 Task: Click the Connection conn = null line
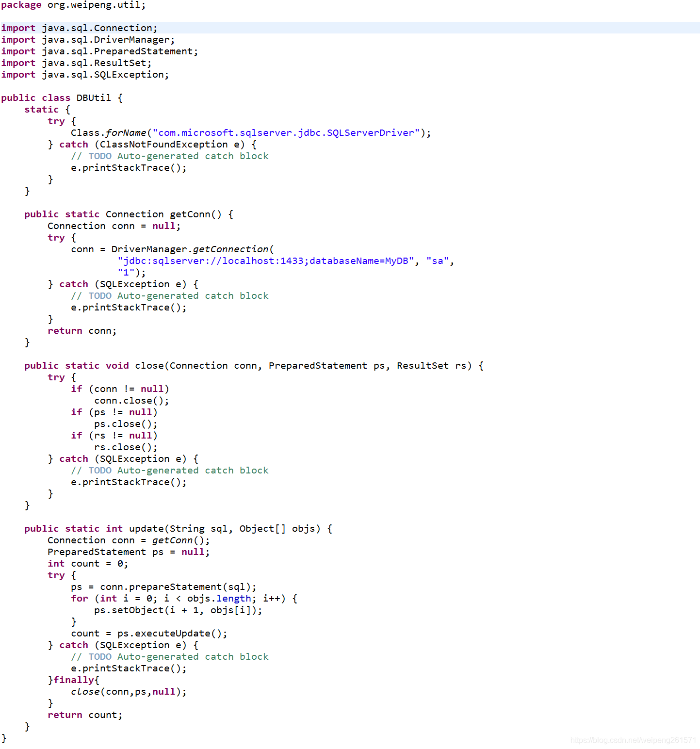[x=114, y=226]
